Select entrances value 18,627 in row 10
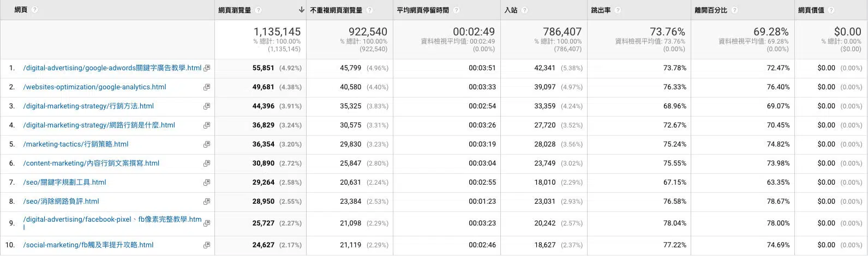This screenshot has height=256, width=868. pyautogui.click(x=545, y=245)
